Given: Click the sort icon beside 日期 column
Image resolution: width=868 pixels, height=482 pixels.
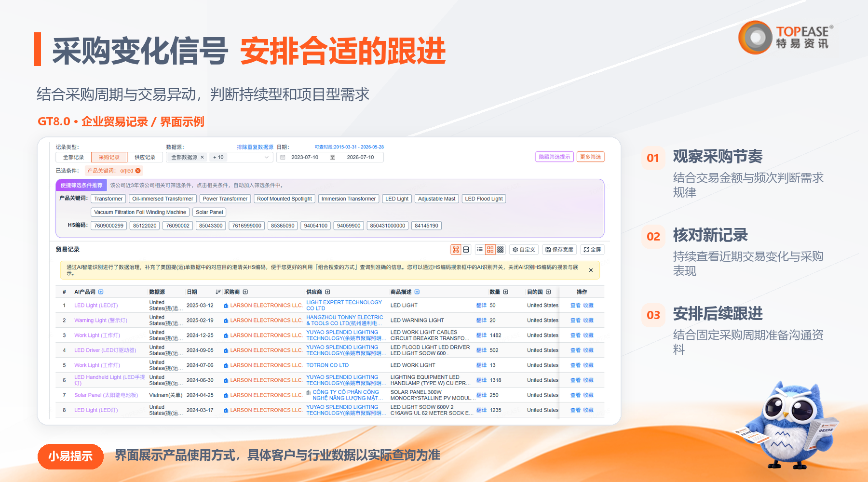Looking at the screenshot, I should [x=218, y=292].
